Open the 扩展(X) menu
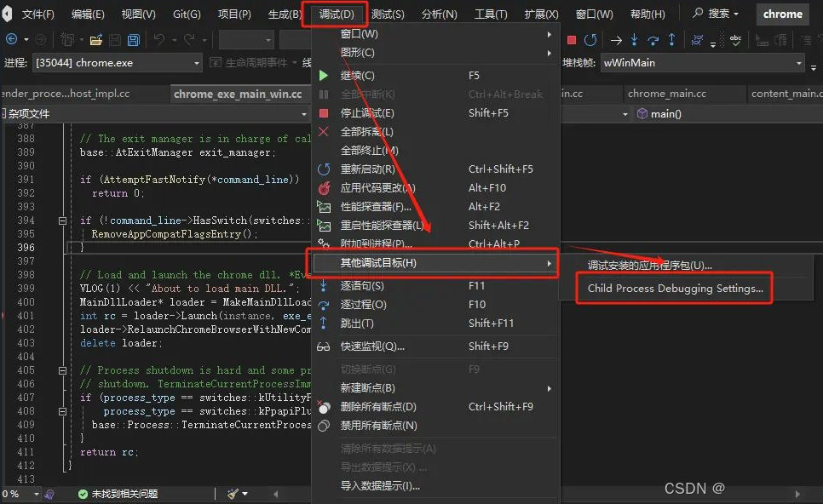 (x=541, y=14)
